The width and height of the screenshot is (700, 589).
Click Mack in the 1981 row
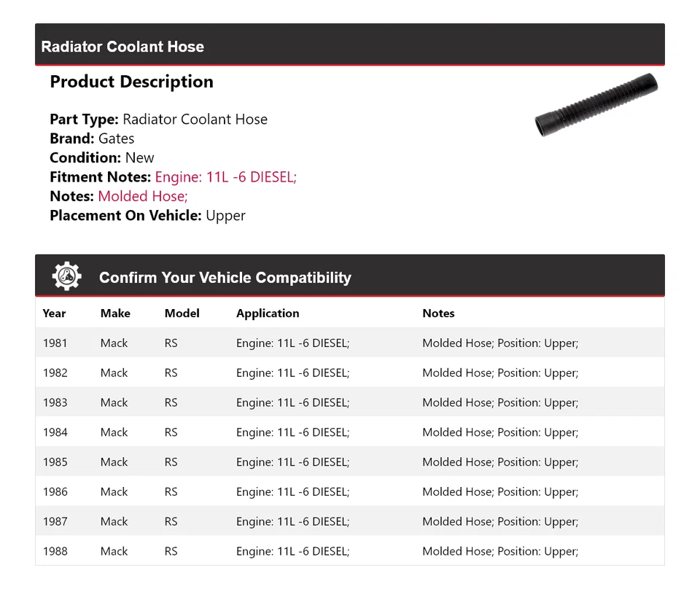click(x=114, y=343)
